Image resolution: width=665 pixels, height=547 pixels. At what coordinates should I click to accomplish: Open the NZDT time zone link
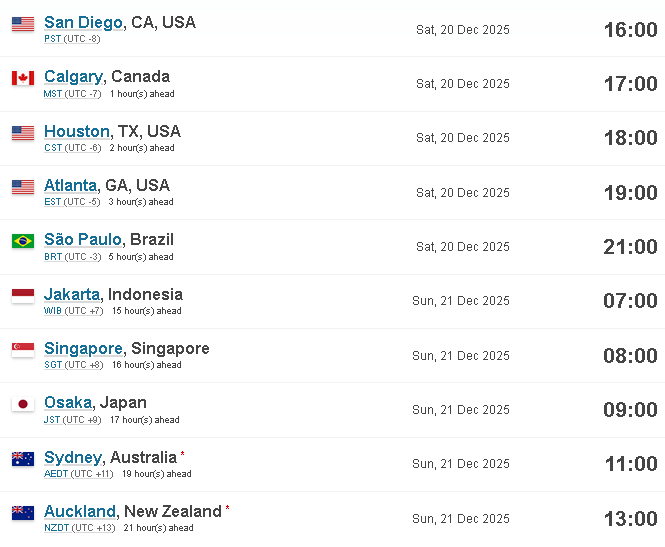click(x=57, y=528)
